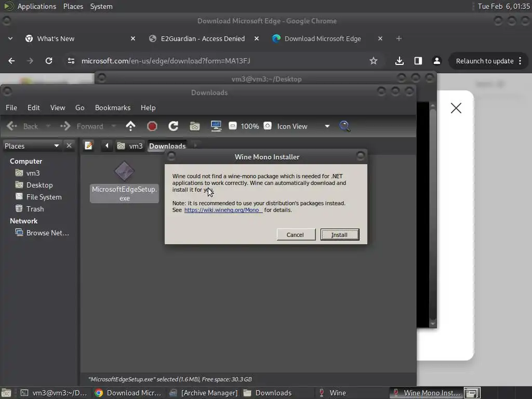Viewport: 532px width, 399px height.
Task: Open Forward history dropdown arrow
Action: (113, 126)
